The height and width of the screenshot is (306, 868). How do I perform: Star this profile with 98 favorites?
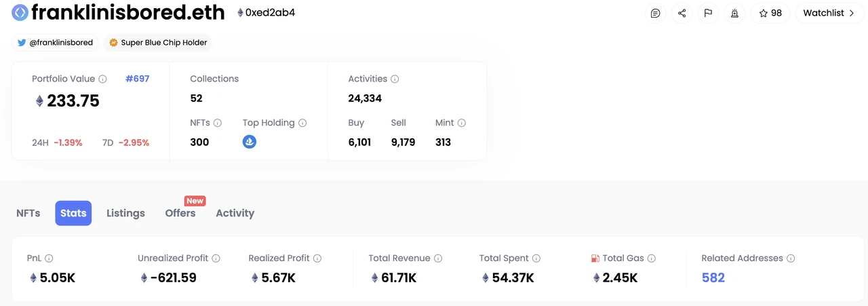[770, 13]
